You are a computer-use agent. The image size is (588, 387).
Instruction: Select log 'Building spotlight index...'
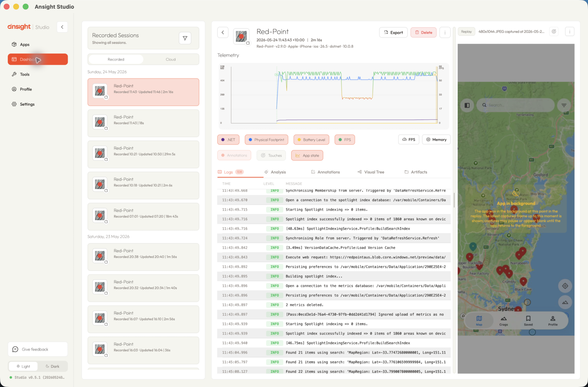[x=334, y=276]
